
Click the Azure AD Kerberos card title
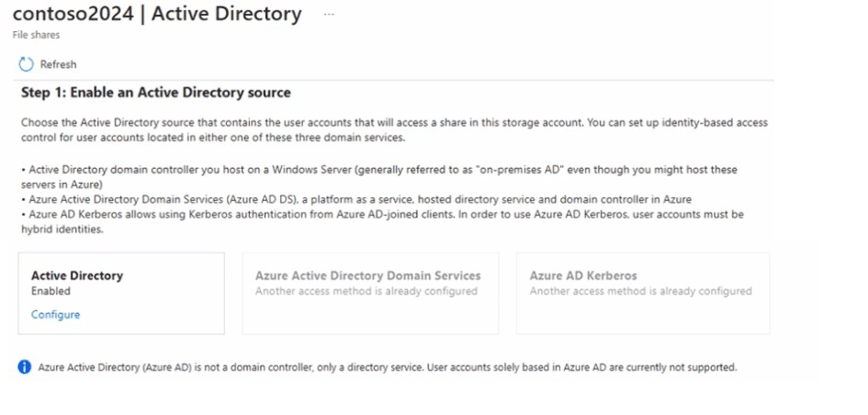pyautogui.click(x=583, y=275)
